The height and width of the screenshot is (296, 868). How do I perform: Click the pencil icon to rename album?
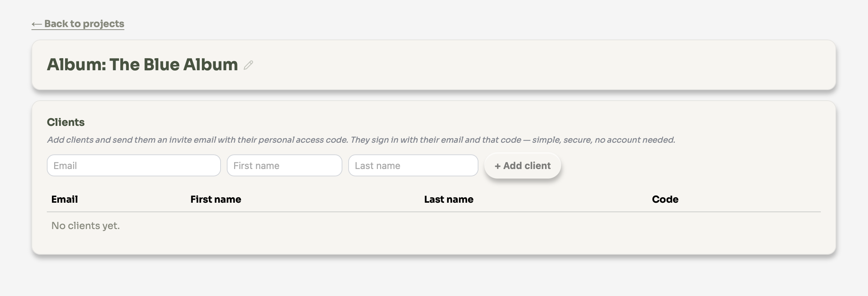[x=248, y=65]
